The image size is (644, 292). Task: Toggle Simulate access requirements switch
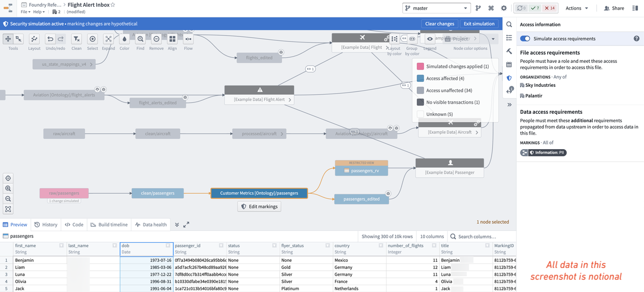coord(525,39)
